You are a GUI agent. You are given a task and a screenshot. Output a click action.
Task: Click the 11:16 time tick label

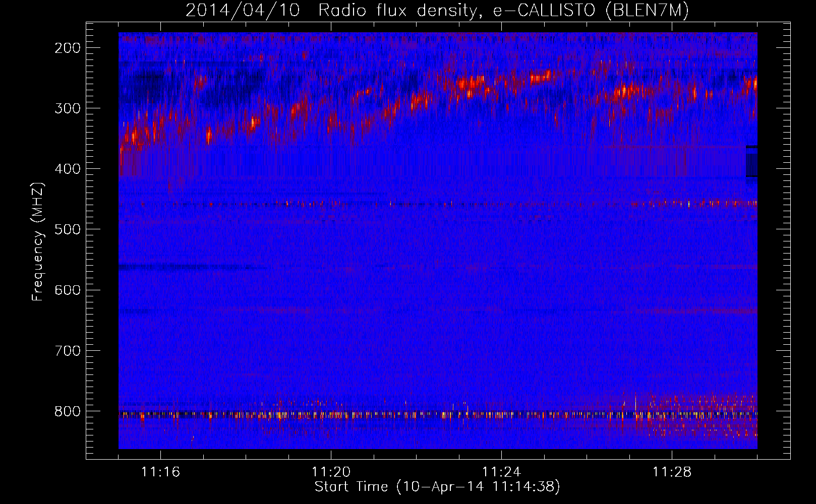(x=160, y=472)
